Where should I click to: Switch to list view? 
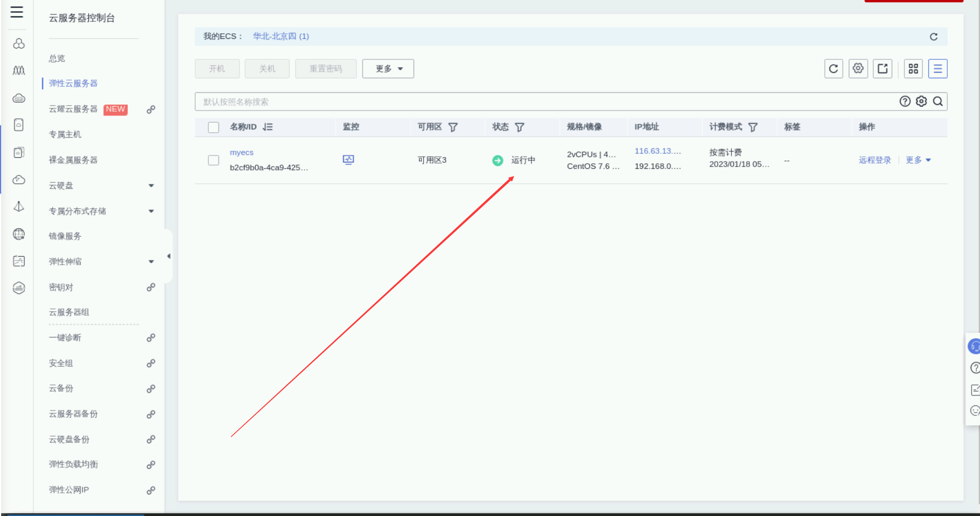point(938,69)
